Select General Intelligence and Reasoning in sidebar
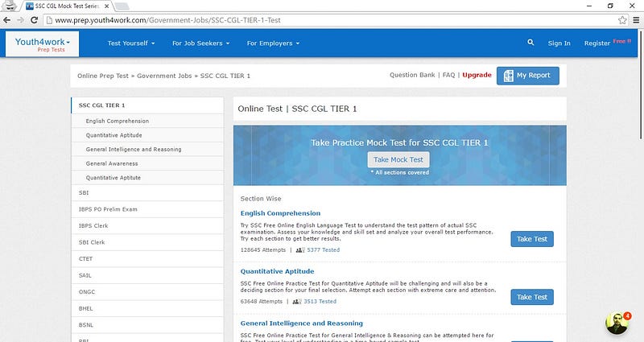The image size is (644, 342). pos(147,150)
